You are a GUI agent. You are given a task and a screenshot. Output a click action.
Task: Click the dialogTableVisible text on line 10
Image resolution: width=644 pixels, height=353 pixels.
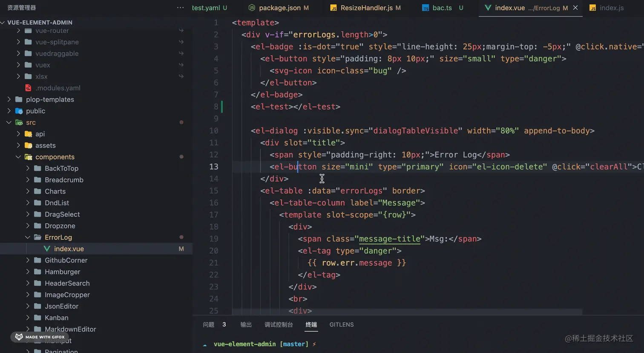(415, 131)
